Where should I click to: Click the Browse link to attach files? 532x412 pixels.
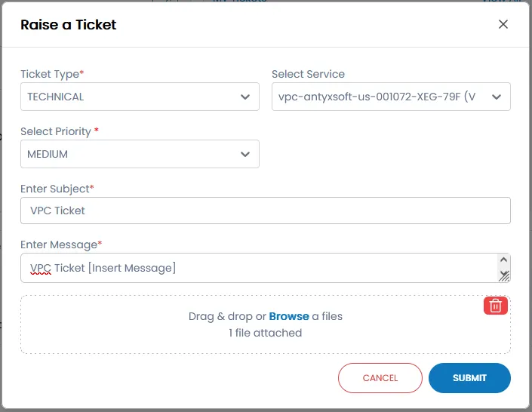tap(289, 316)
